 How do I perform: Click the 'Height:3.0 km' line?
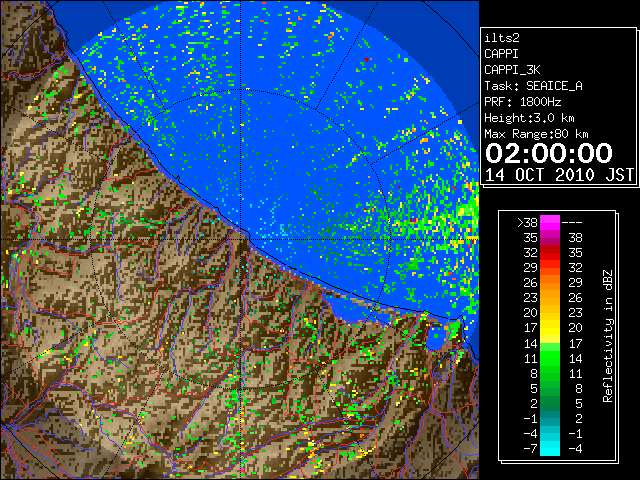coord(529,118)
